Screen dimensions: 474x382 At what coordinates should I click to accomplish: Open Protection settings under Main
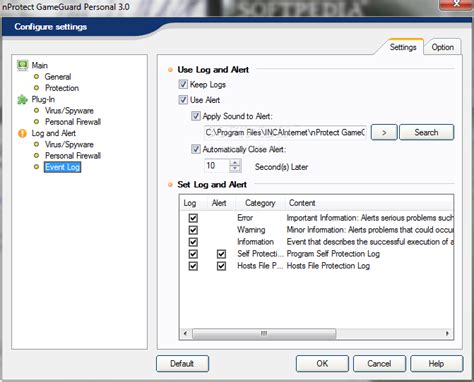coord(62,88)
